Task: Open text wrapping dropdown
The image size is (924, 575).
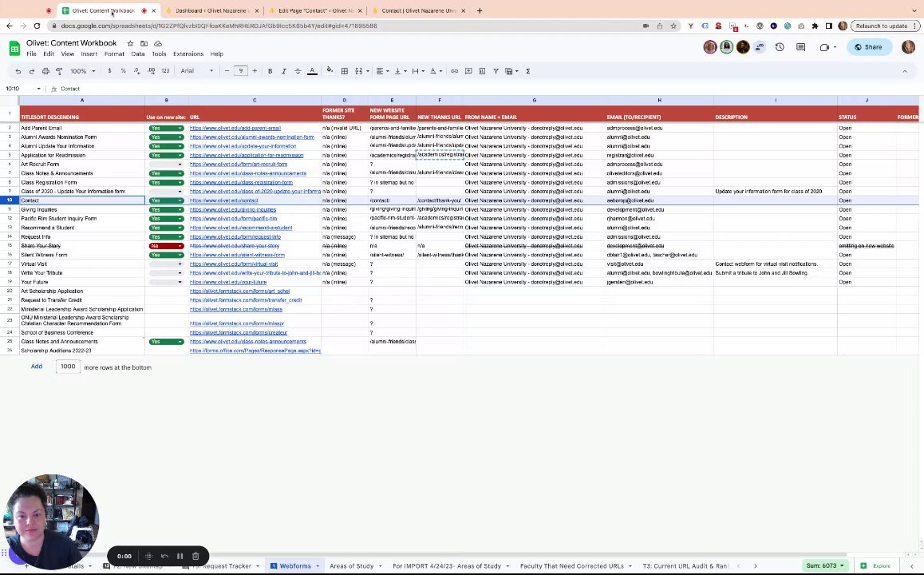Action: [x=417, y=71]
